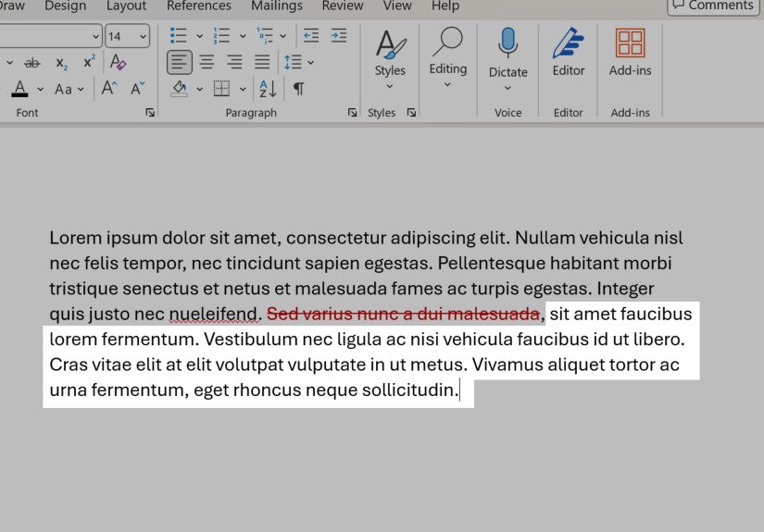Open the Styles gallery
Viewport: 764px width, 532px height.
390,59
